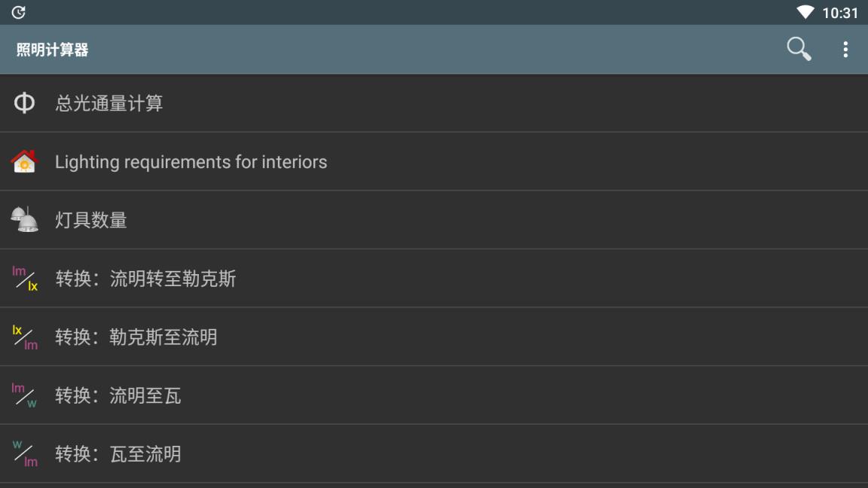Image resolution: width=868 pixels, height=488 pixels.
Task: Tap the Wi-Fi status bar icon
Action: [805, 13]
